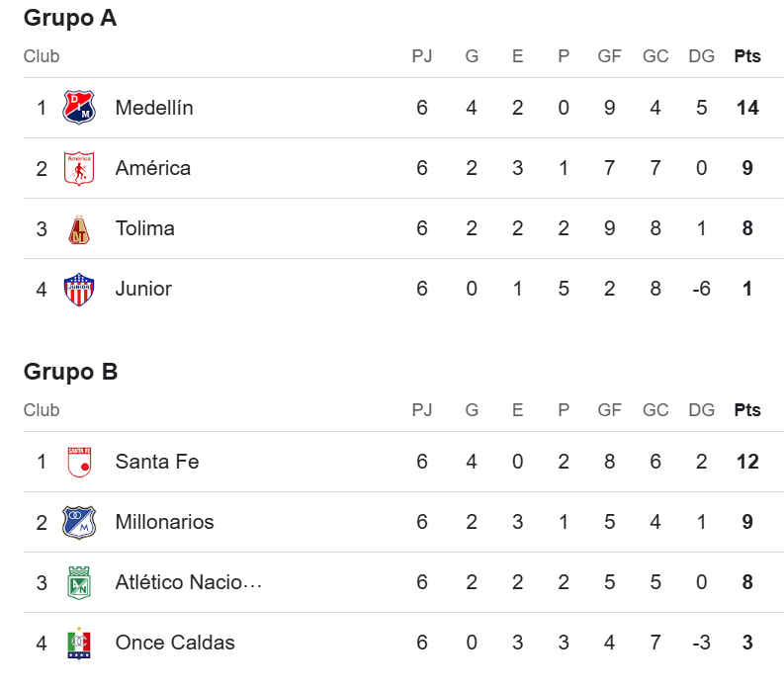Image resolution: width=784 pixels, height=689 pixels.
Task: Select the Tolima club name
Action: [x=145, y=228]
